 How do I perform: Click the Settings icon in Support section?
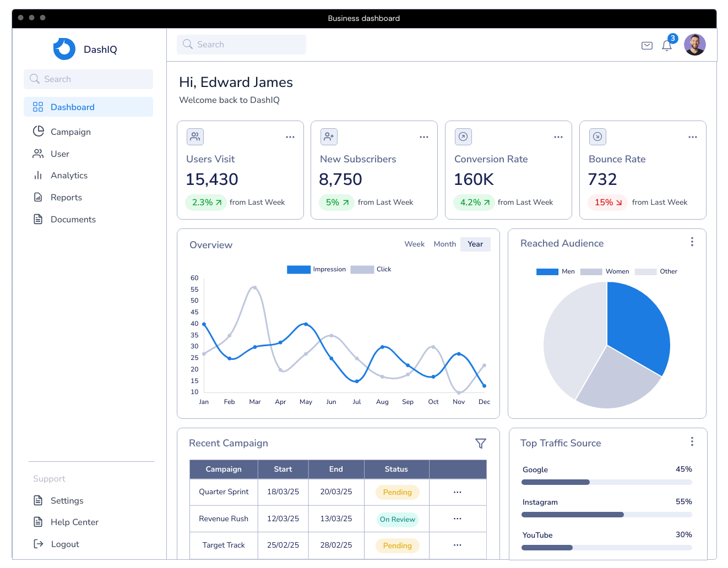(x=38, y=500)
